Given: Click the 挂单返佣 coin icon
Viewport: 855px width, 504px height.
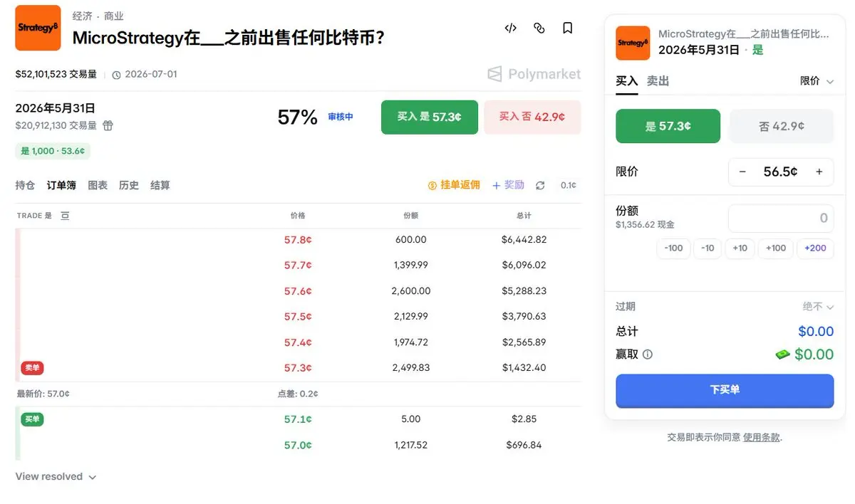Looking at the screenshot, I should click(432, 185).
